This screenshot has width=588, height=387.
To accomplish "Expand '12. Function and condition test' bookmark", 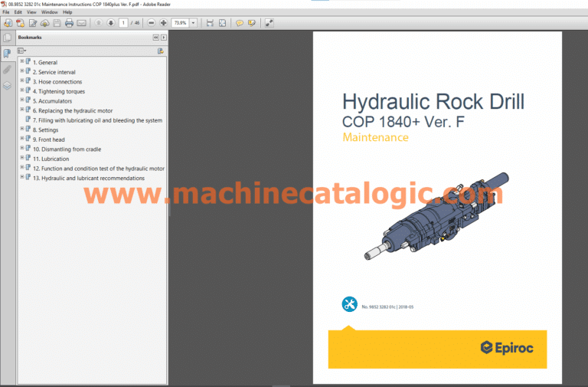I will click(22, 167).
